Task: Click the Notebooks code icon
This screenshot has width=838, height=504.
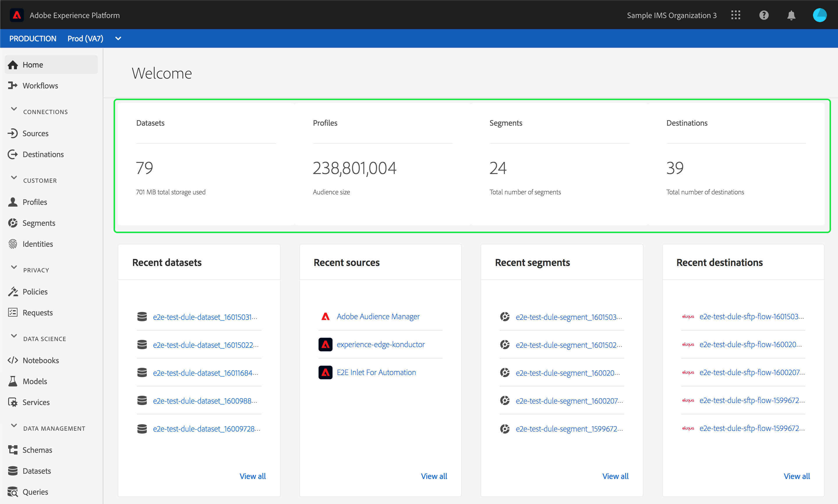Action: [13, 360]
